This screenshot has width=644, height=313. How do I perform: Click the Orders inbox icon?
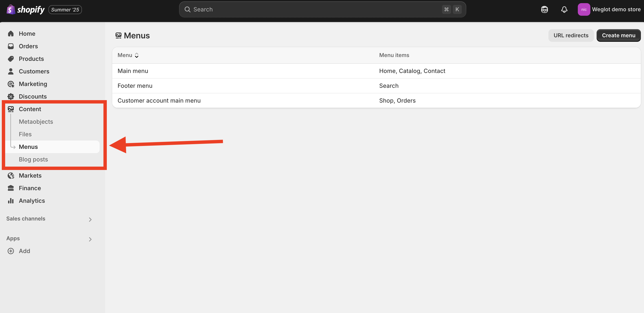tap(11, 46)
